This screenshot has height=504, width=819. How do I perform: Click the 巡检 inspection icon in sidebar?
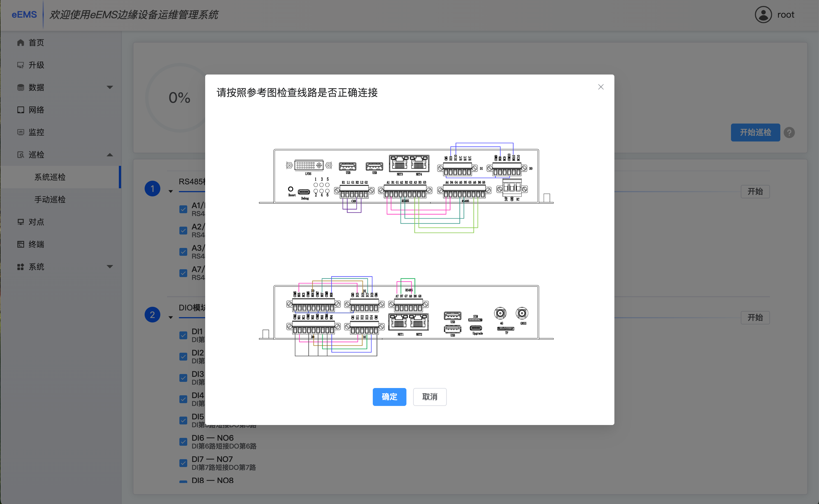point(21,155)
